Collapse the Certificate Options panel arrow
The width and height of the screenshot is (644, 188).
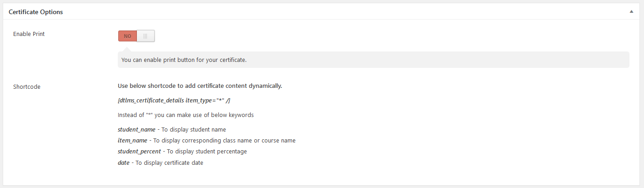point(631,12)
